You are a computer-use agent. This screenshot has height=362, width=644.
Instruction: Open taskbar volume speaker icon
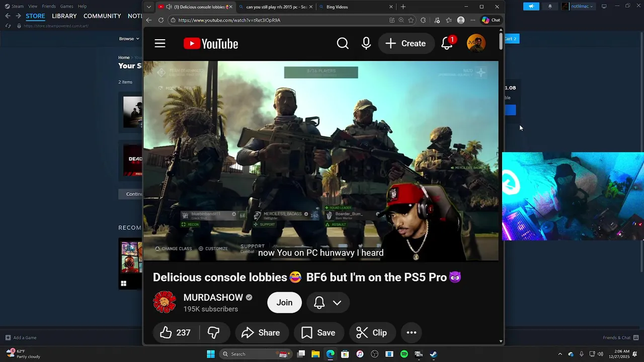tap(600, 354)
